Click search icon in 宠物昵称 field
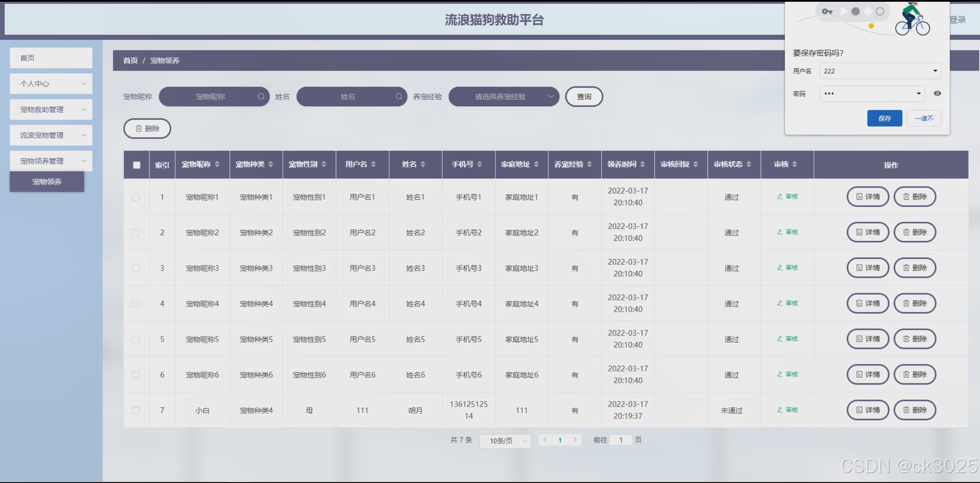Image resolution: width=980 pixels, height=483 pixels. point(261,96)
